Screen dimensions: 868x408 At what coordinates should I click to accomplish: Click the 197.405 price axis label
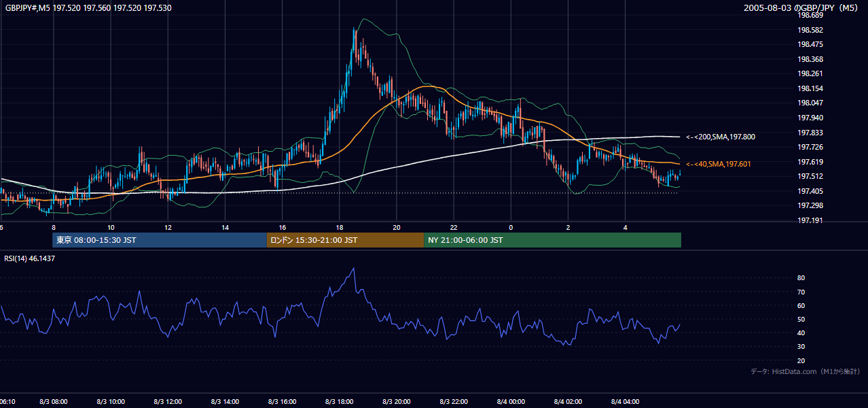[x=811, y=191]
